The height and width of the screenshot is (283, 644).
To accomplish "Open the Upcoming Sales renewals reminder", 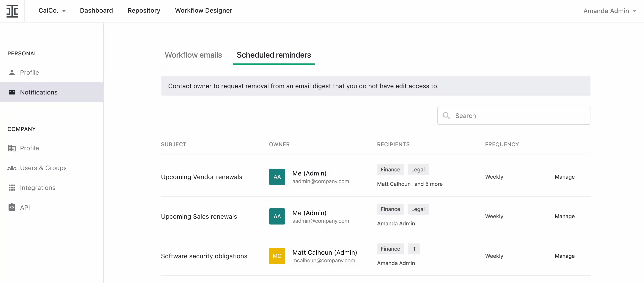I will [199, 217].
